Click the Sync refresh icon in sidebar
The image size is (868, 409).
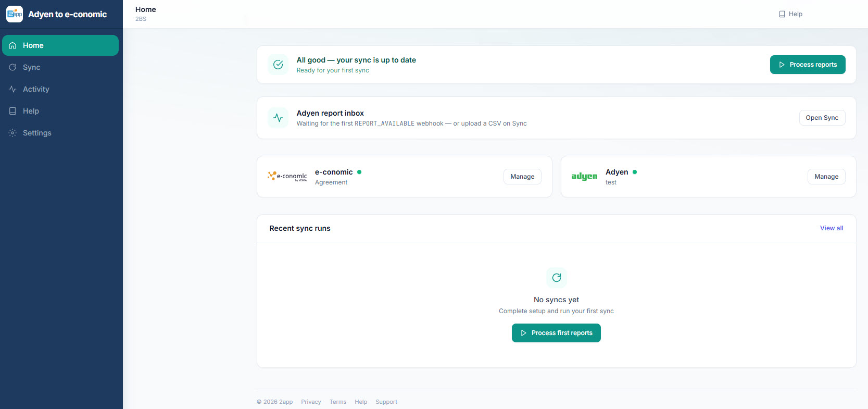12,67
